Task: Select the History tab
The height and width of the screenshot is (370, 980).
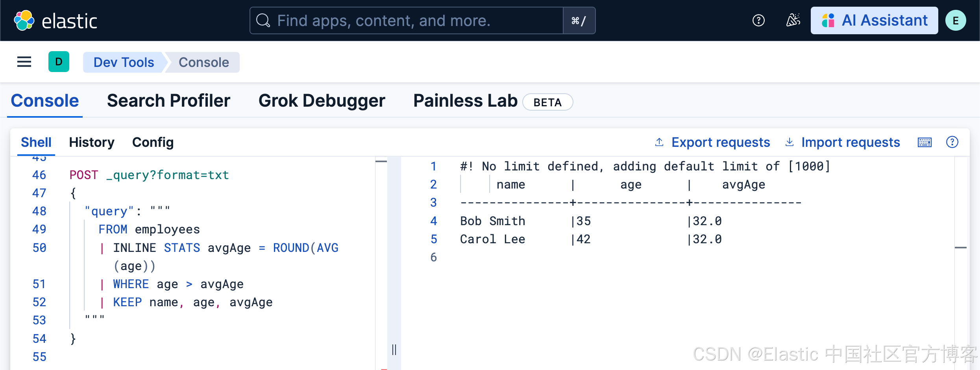Action: pyautogui.click(x=92, y=142)
